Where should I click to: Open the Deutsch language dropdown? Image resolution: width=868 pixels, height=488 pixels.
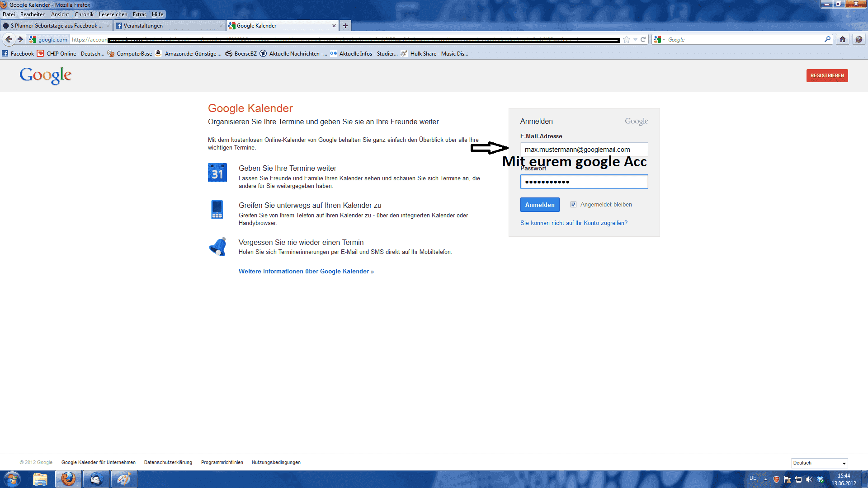coord(820,463)
